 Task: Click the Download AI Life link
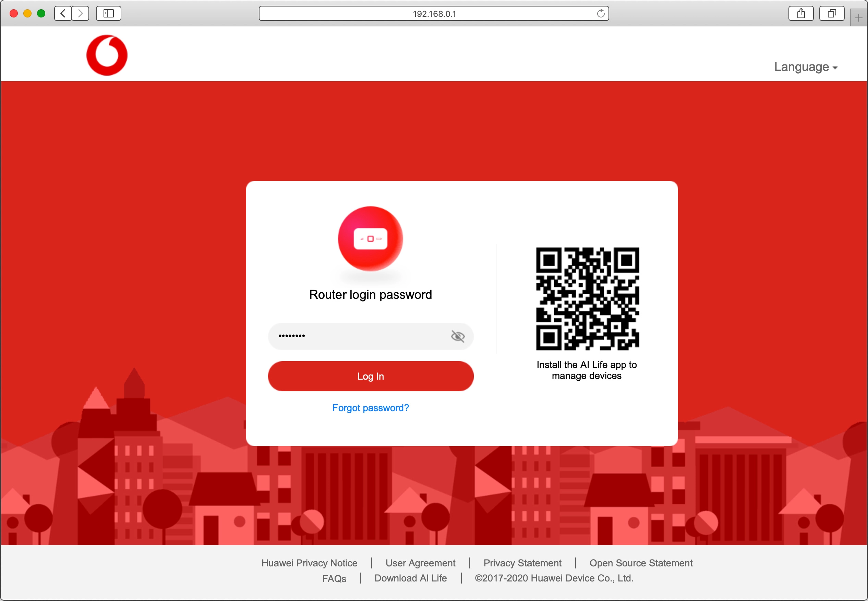(410, 578)
